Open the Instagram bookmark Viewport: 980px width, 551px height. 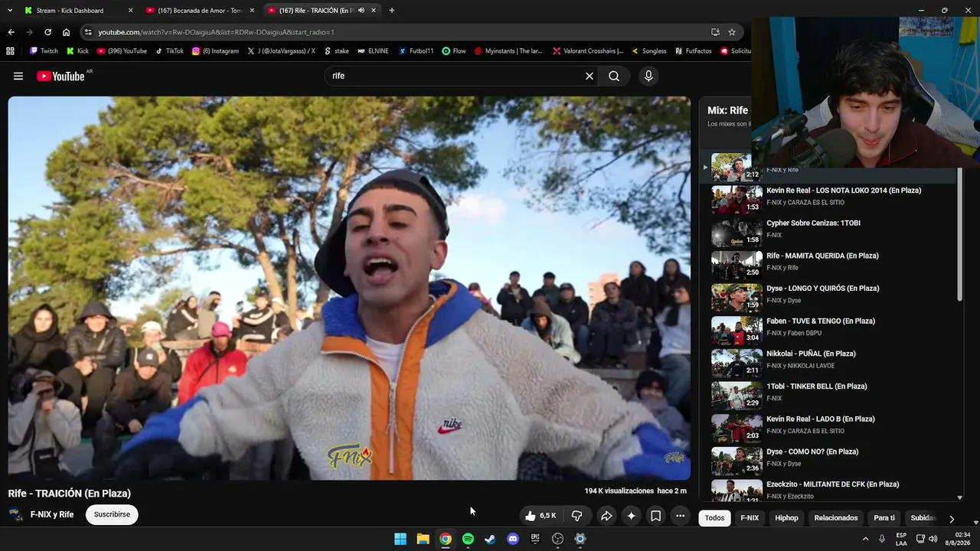pyautogui.click(x=215, y=51)
